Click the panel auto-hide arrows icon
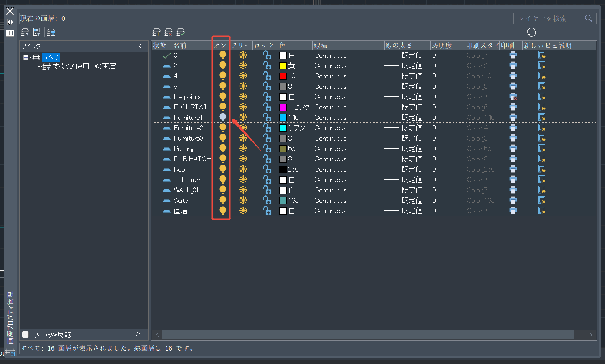This screenshot has height=364, width=605. pos(10,22)
